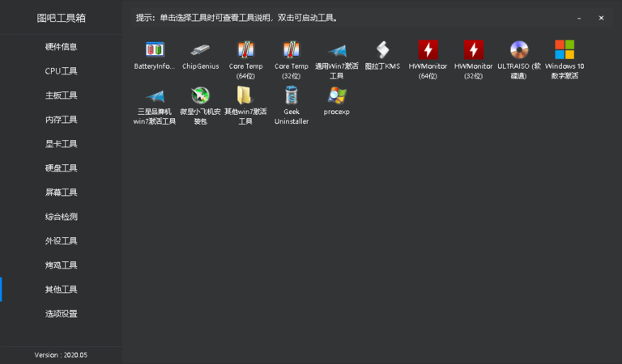The image size is (622, 364).
Task: Select 微星小飞机安装包 icon
Action: click(200, 95)
